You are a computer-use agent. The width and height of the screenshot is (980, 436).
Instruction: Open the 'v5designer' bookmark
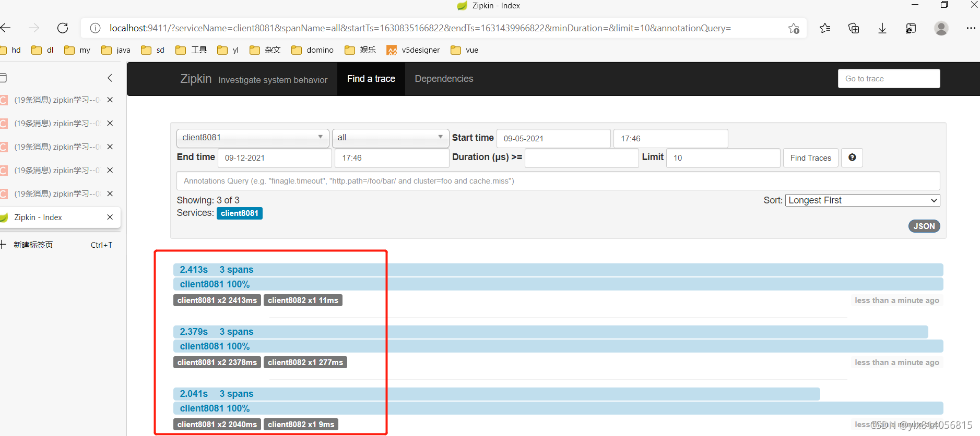[413, 50]
